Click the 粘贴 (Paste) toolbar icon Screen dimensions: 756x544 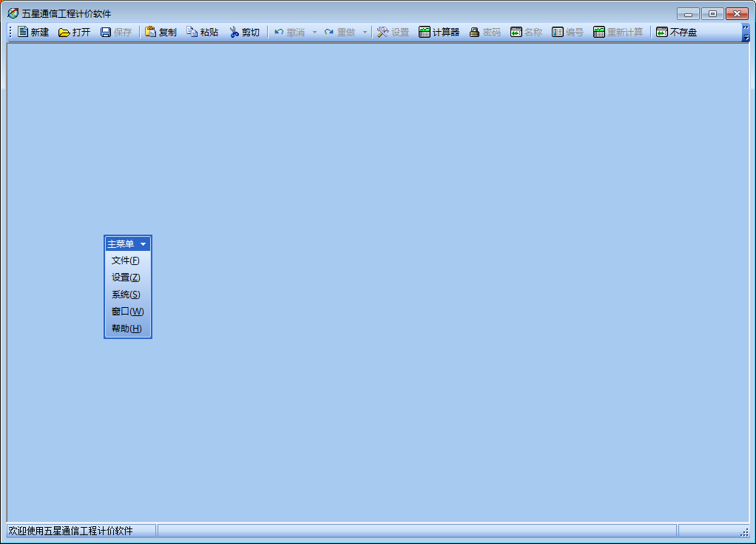(192, 32)
